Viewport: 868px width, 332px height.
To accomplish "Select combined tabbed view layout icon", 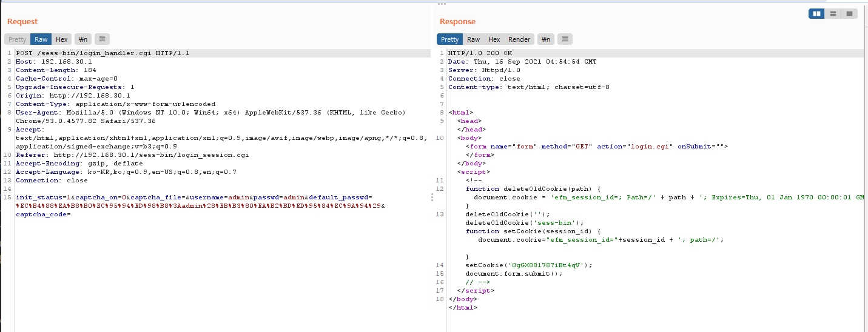I will pos(850,13).
